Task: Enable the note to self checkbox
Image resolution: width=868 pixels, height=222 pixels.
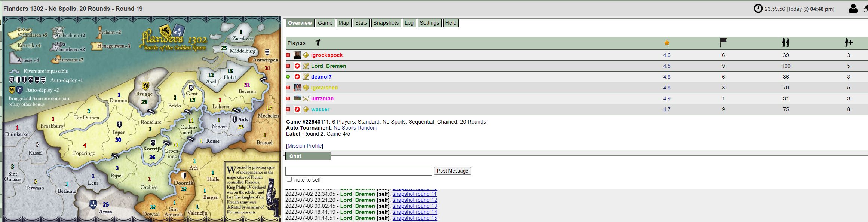Action: (x=289, y=179)
